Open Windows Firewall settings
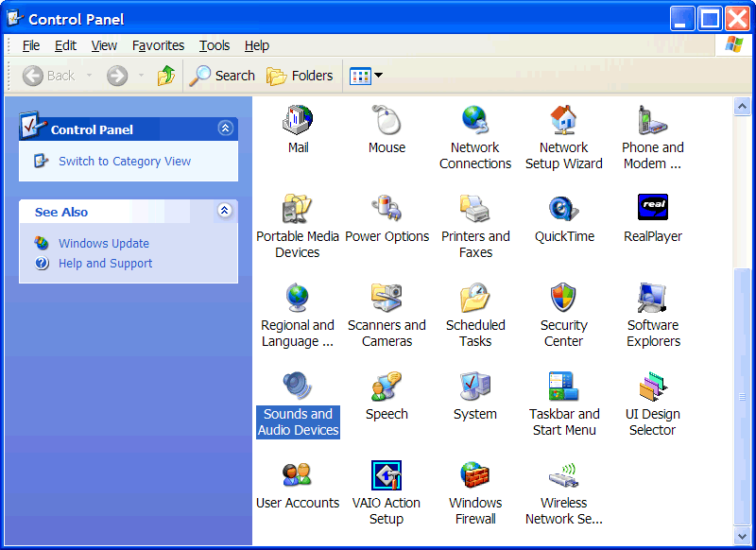Viewport: 756px width, 550px height. [x=474, y=475]
